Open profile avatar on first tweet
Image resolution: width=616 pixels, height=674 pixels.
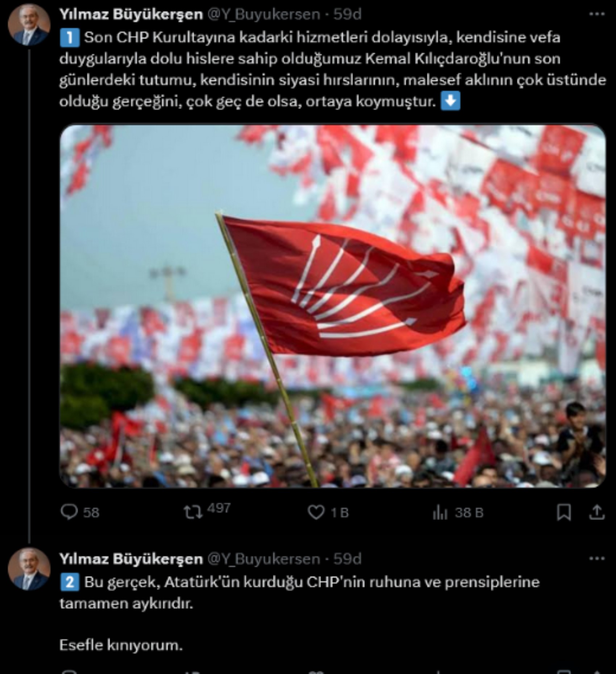29,25
